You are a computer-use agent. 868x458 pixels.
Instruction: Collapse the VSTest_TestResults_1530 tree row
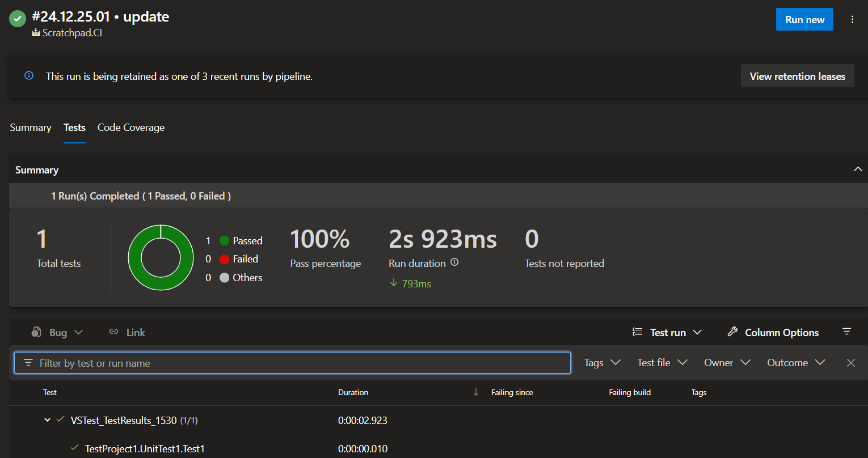pyautogui.click(x=48, y=420)
